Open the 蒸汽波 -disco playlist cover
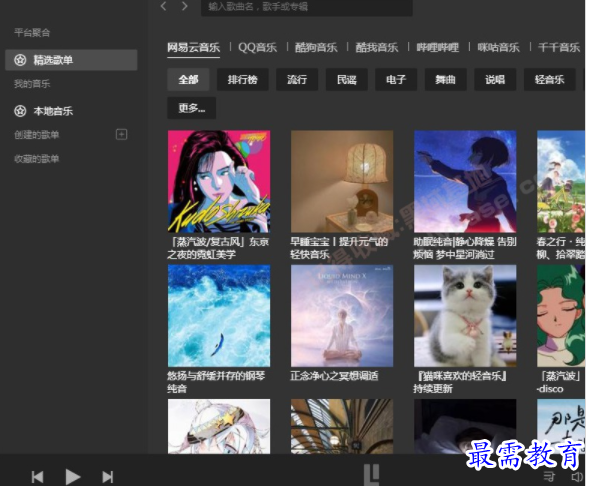 click(561, 316)
